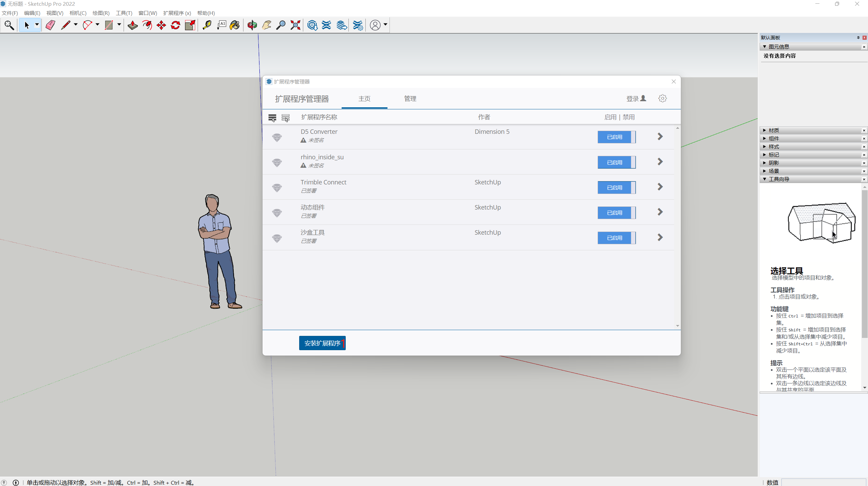Viewport: 868px width, 486px height.
Task: Open Arc tool dropdown arrow
Action: point(97,24)
